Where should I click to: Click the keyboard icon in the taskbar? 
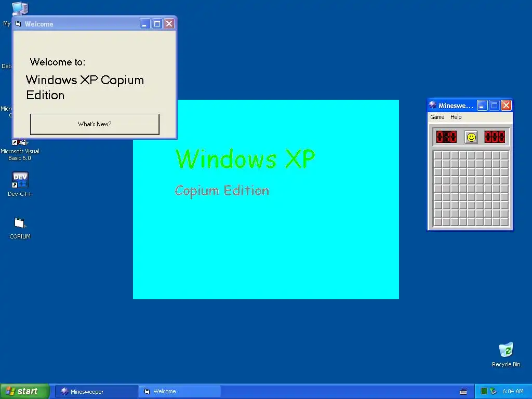tap(463, 392)
